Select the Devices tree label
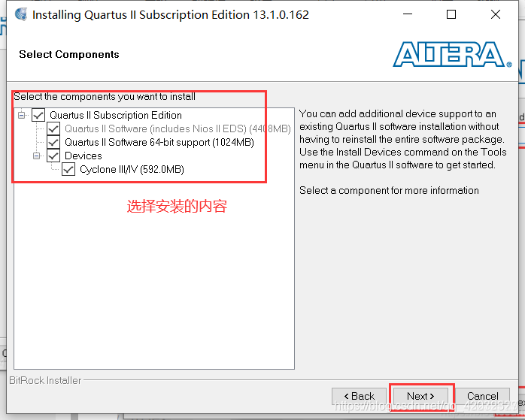 [83, 156]
